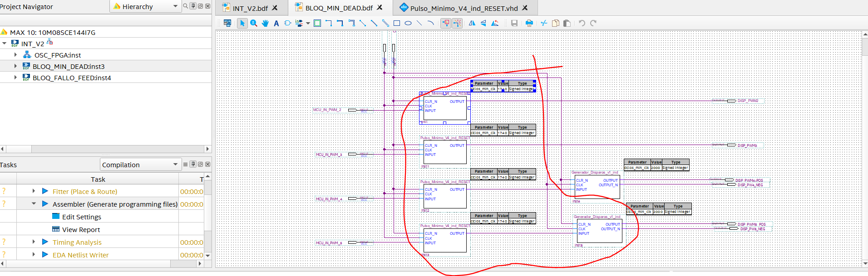Expand the Timing Analysis task
The width and height of the screenshot is (868, 276).
point(34,242)
